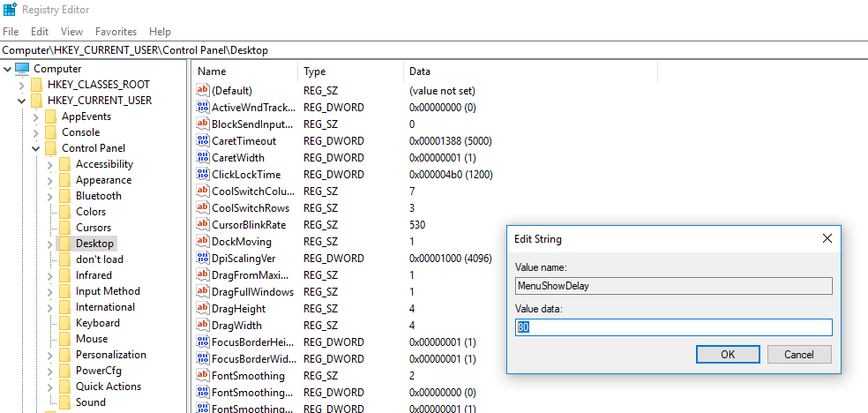Click the Value data input field
Screen dimensions: 868x413
(x=674, y=327)
